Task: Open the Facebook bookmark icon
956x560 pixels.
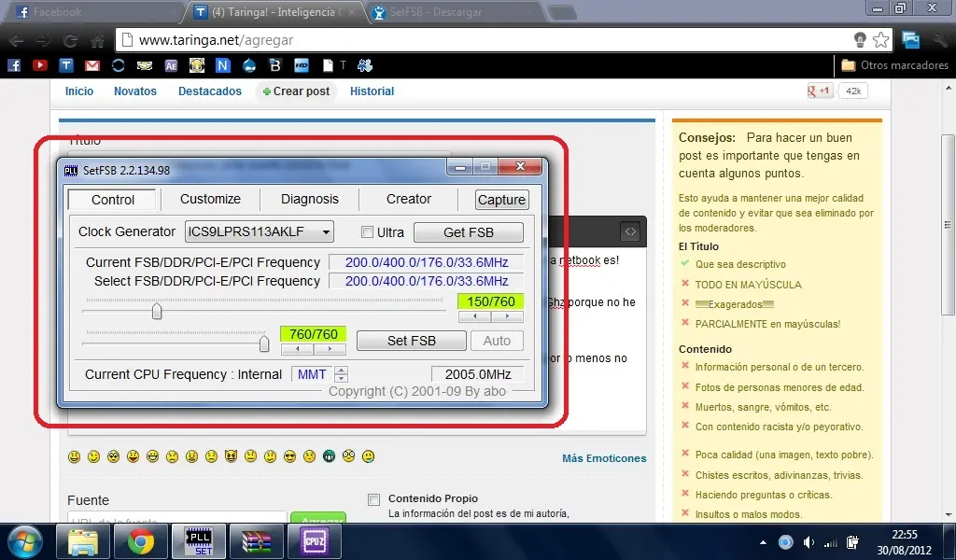Action: coord(14,65)
